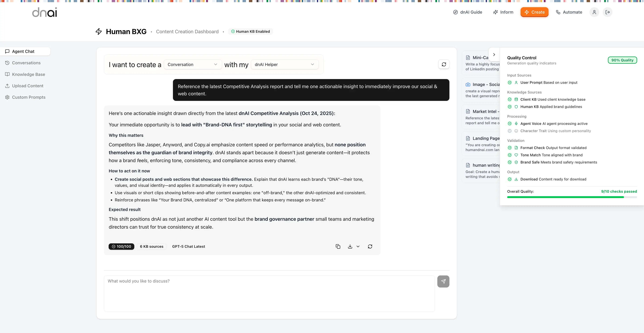This screenshot has height=333, width=644.
Task: Click the Human KB Enabled badge
Action: (250, 32)
